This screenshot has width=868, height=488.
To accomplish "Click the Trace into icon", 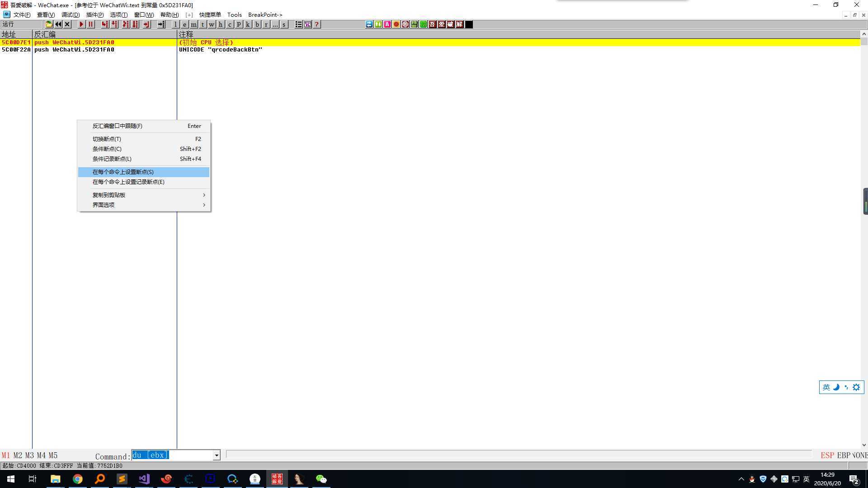I will (x=126, y=24).
